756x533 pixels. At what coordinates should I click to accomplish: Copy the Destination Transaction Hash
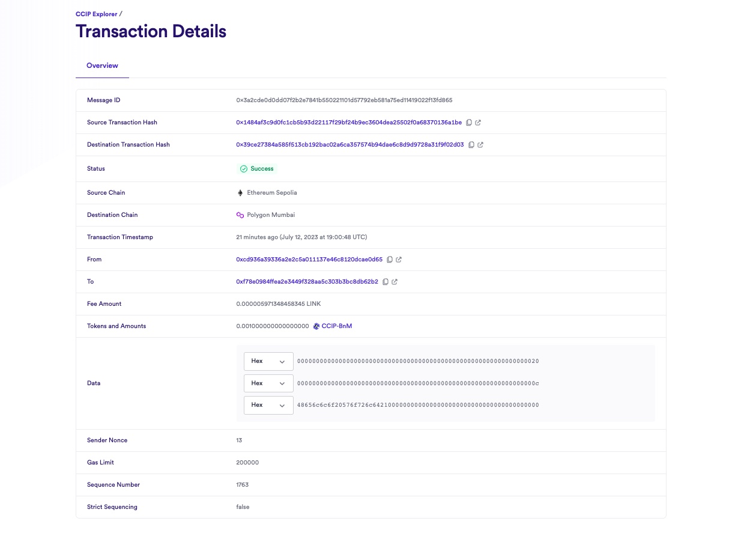(471, 145)
